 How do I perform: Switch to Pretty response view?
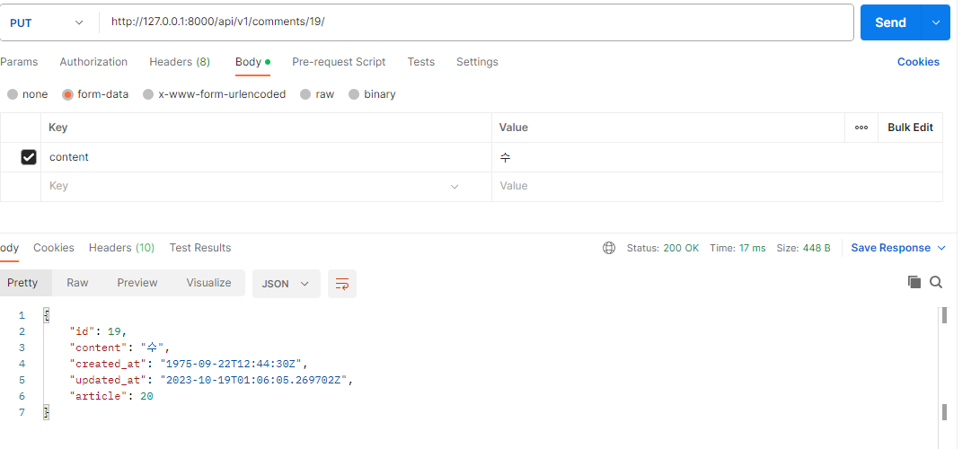click(22, 283)
